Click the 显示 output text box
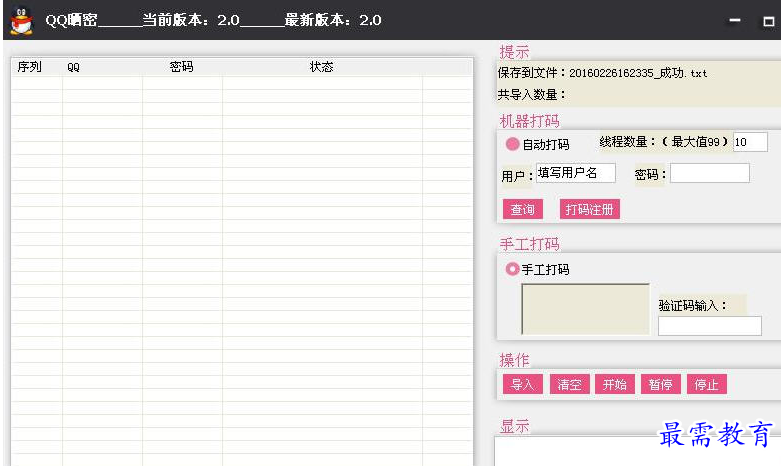The width and height of the screenshot is (781, 466). pyautogui.click(x=638, y=452)
